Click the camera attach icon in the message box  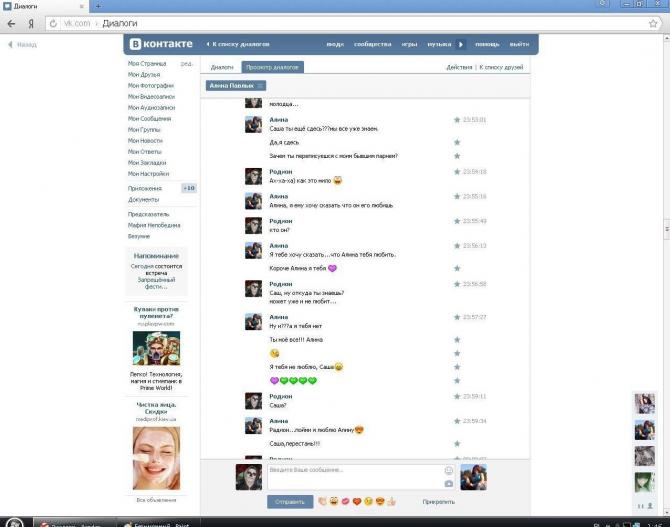(x=448, y=483)
